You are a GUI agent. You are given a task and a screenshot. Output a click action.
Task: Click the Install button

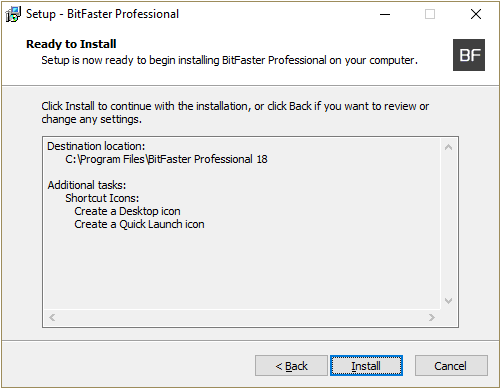366,366
